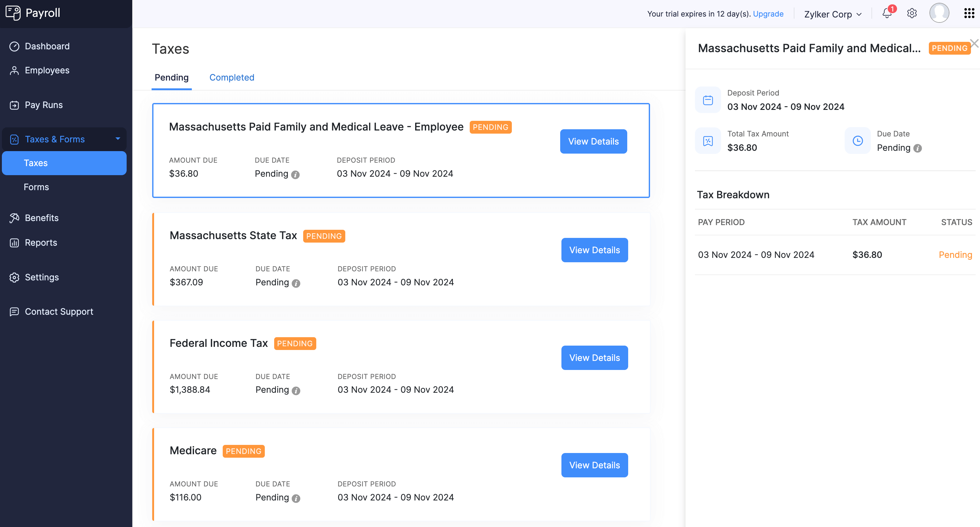Select the Employees sidebar icon
The image size is (980, 527).
point(14,70)
